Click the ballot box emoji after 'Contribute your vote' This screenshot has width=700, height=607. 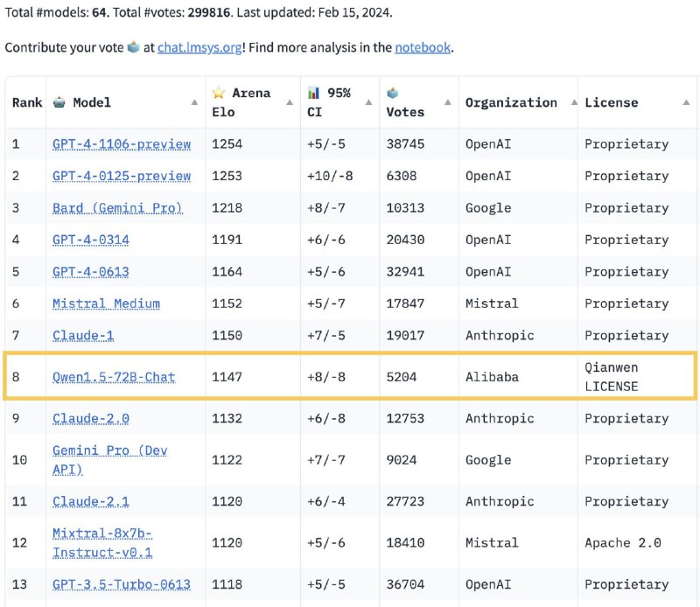(145, 47)
